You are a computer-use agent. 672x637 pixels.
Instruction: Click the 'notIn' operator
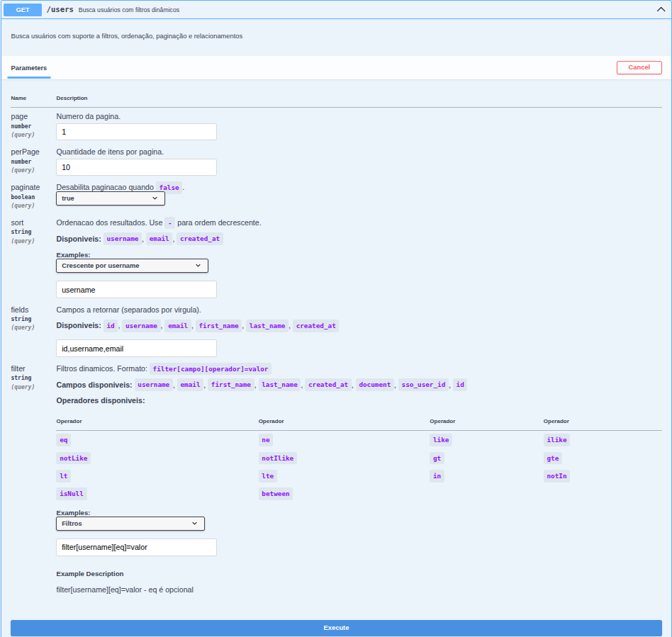[x=556, y=476]
